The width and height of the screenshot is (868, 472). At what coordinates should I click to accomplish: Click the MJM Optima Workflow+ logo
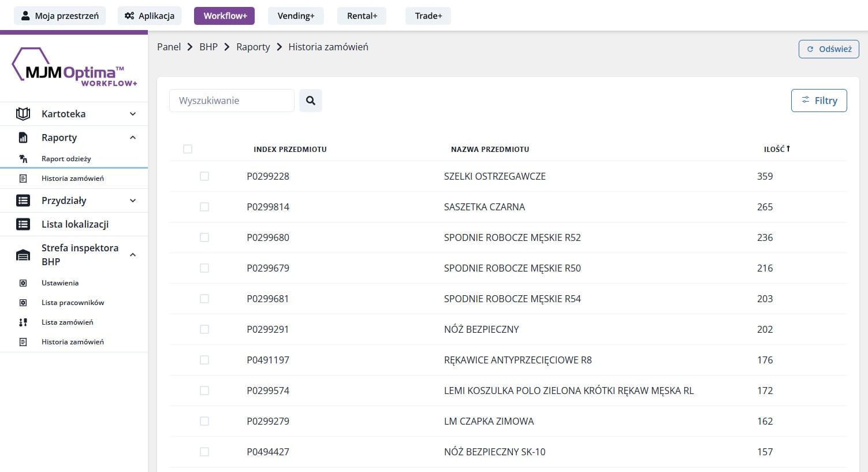[74, 68]
